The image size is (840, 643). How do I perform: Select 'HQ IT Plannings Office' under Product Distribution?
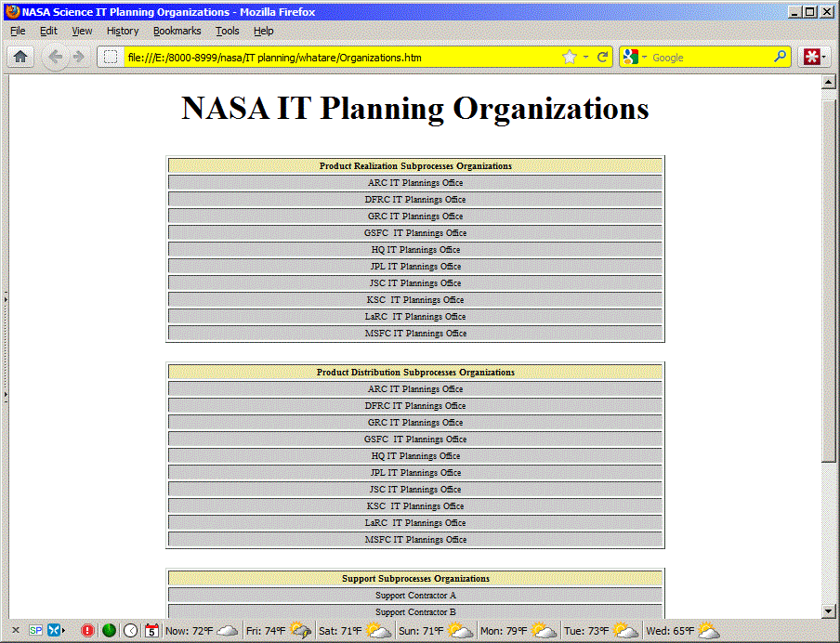415,456
